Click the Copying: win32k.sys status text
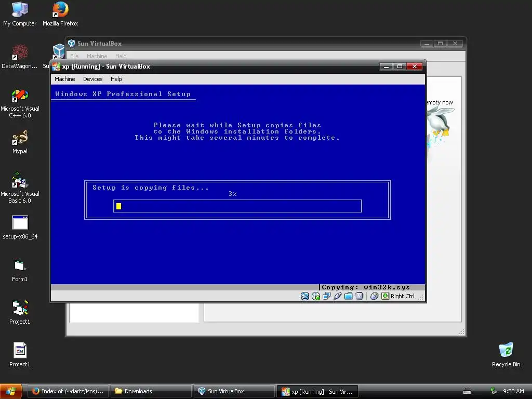 click(365, 287)
